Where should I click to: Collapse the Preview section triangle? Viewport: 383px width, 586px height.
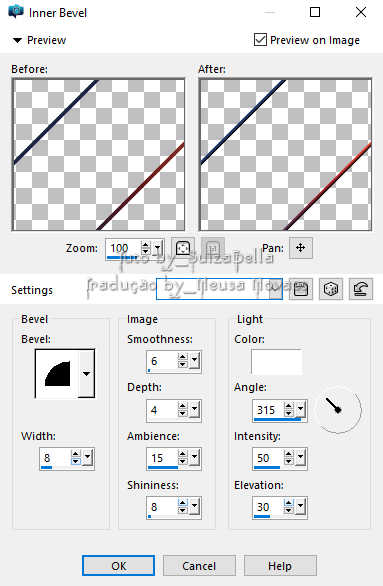(17, 40)
